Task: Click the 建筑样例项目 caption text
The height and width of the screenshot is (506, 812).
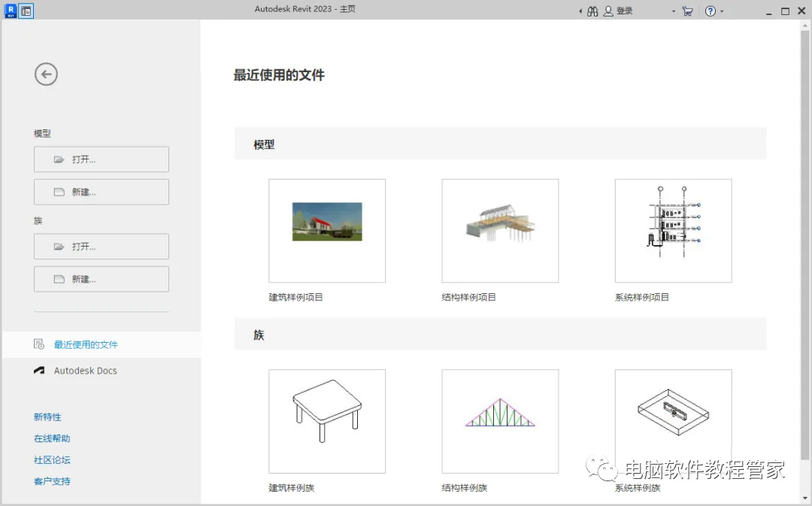Action: (295, 297)
